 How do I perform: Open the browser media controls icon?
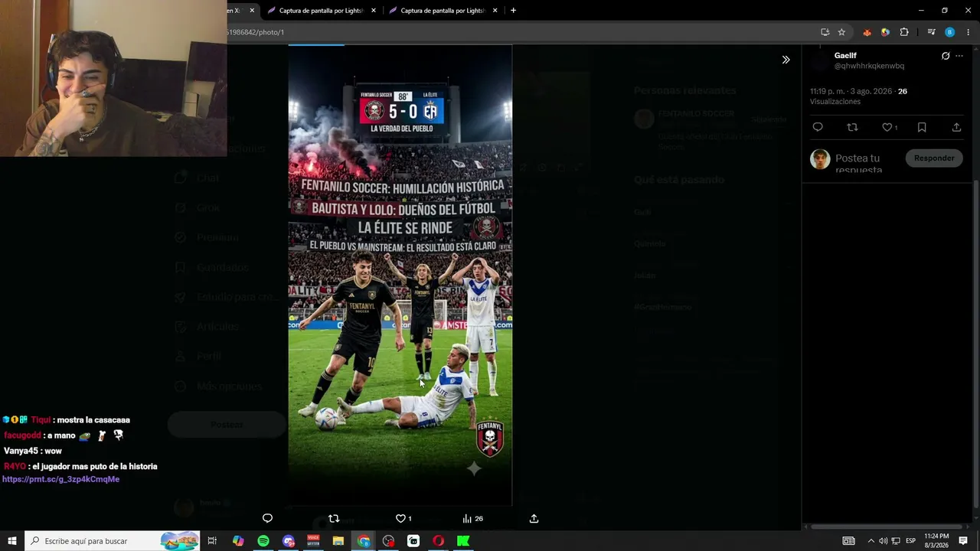click(931, 32)
